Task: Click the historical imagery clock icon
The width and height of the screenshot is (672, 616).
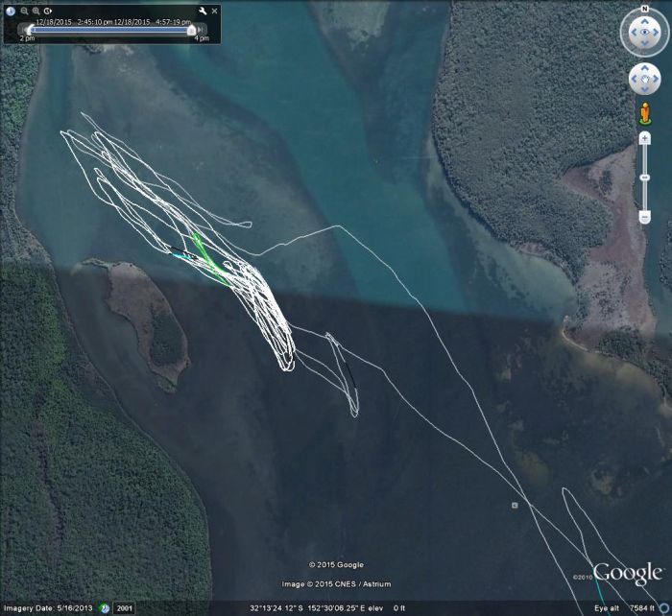Action: pos(11,11)
